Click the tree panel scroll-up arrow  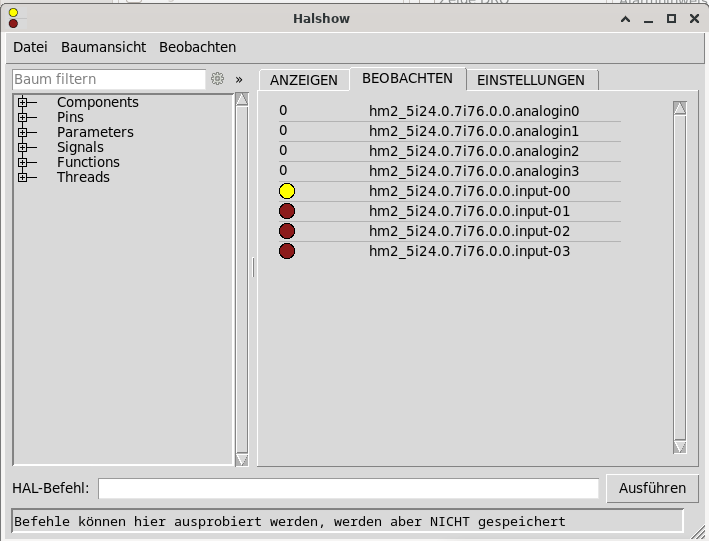(242, 99)
